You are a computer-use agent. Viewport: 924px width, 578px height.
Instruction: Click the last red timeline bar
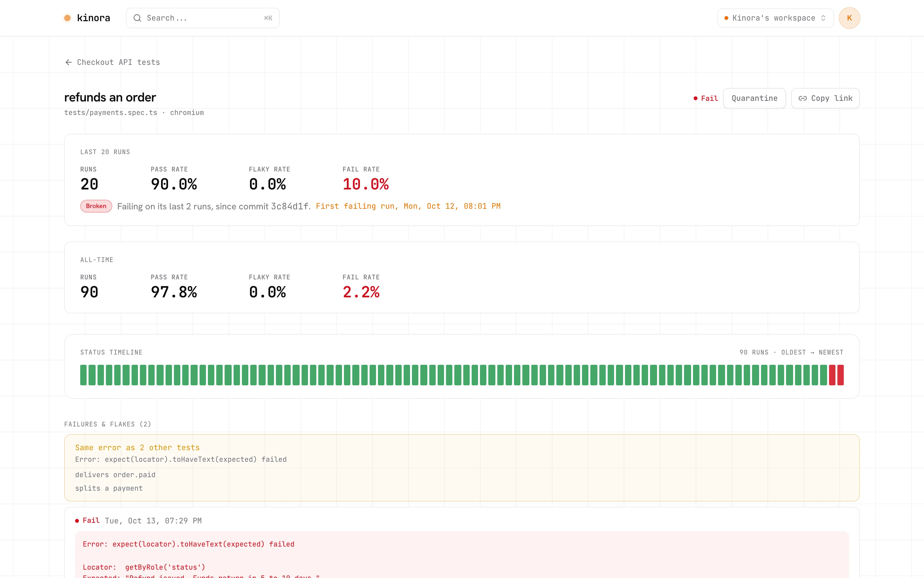coord(840,375)
